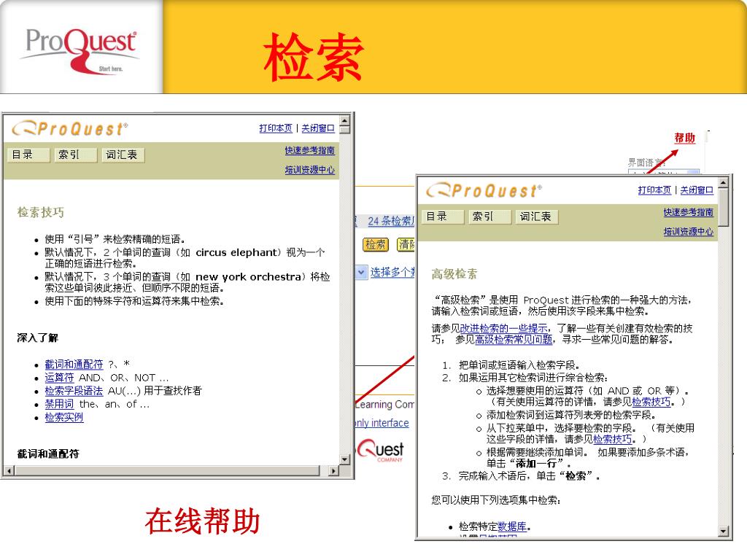Click the red 帮助 link at top right
Viewport: 747px width, 560px height.
click(x=684, y=138)
